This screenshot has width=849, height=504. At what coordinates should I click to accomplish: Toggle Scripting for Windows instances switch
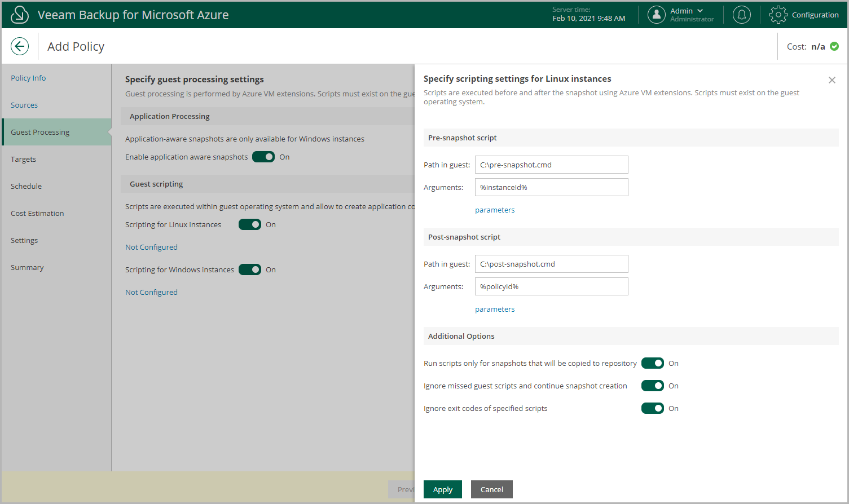point(250,269)
